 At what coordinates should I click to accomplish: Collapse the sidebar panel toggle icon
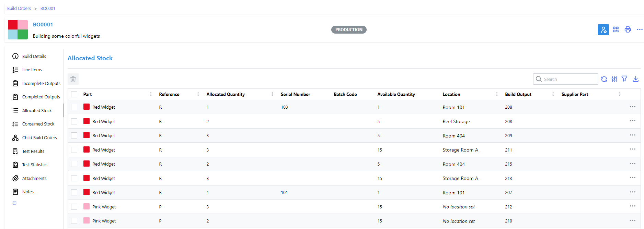(14, 203)
